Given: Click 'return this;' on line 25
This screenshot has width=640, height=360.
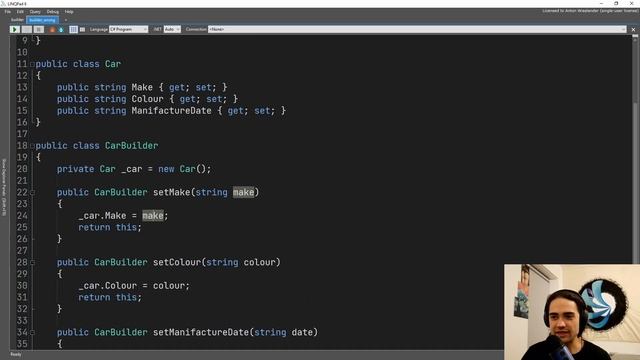Looking at the screenshot, I should (x=110, y=227).
